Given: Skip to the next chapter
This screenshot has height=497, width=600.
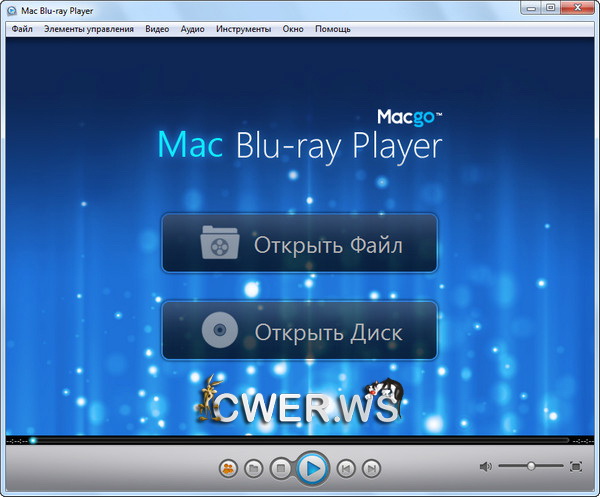Looking at the screenshot, I should coord(371,467).
